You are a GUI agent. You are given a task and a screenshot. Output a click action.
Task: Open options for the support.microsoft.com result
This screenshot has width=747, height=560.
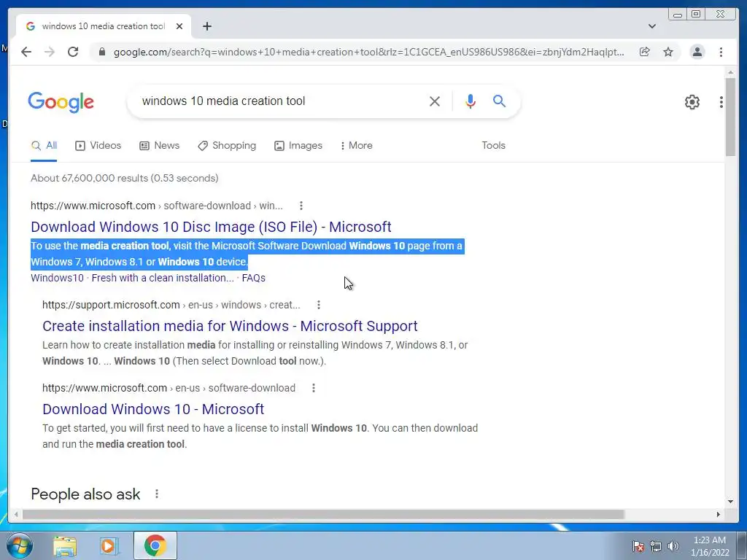tap(319, 305)
